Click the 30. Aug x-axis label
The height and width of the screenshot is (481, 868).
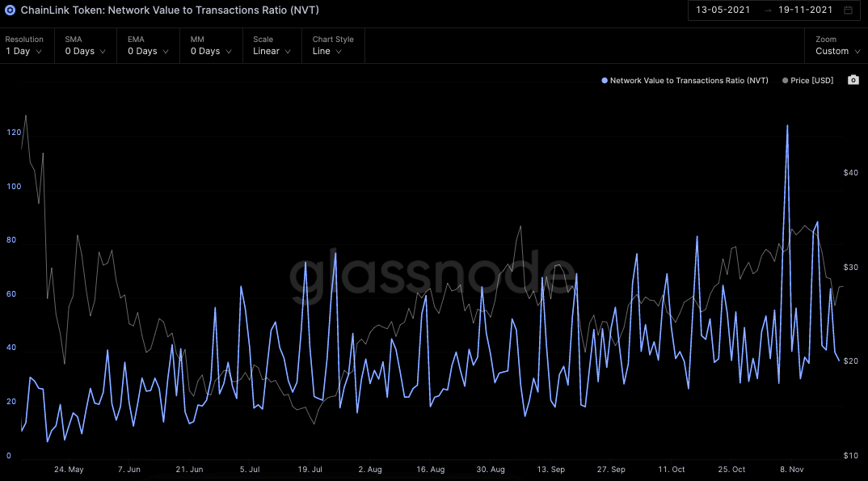click(x=491, y=470)
